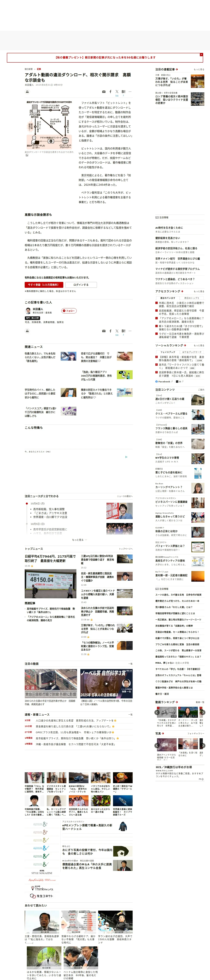Screen dimensions: 210x980
Task: Open the OPECプラス有志国 breaking news item
Action: tap(74, 732)
